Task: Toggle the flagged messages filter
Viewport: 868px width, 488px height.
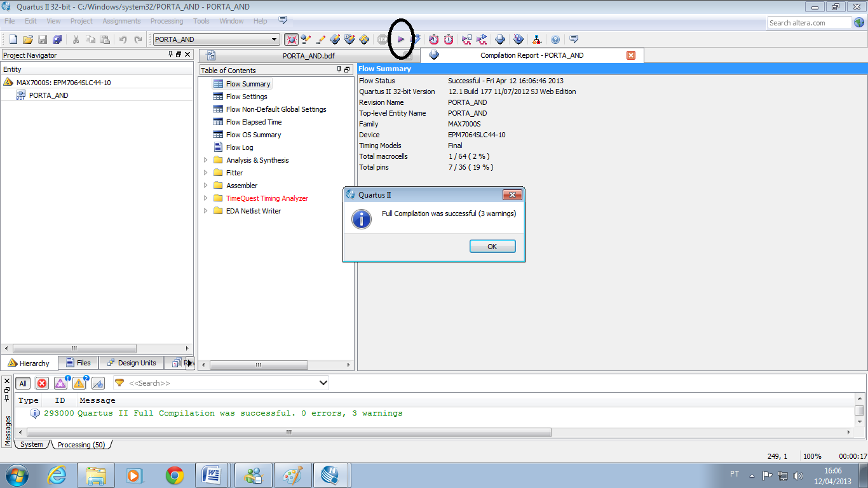Action: point(98,383)
